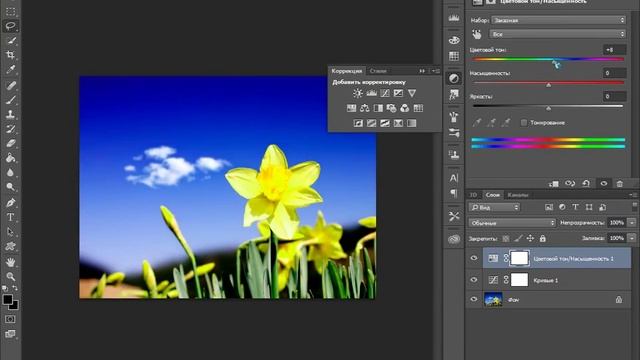Screen dimensions: 640x360
Task: Select the Clone Stamp tool
Action: coord(11,114)
